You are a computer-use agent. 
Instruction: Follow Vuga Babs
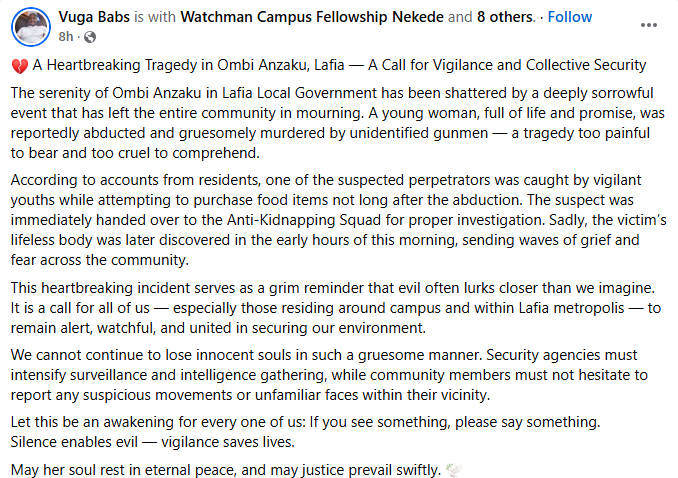pos(569,17)
